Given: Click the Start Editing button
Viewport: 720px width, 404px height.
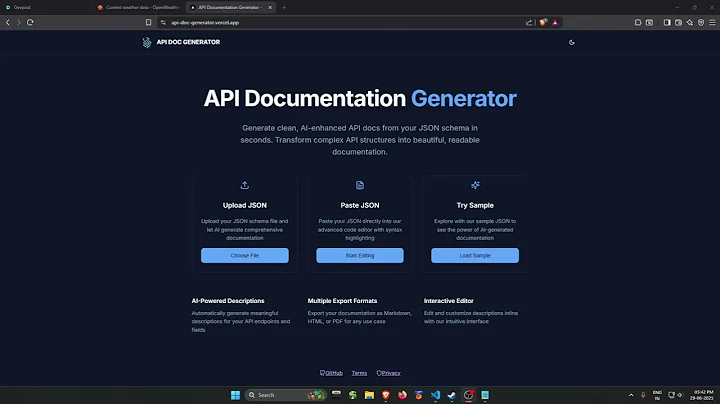Looking at the screenshot, I should [360, 255].
